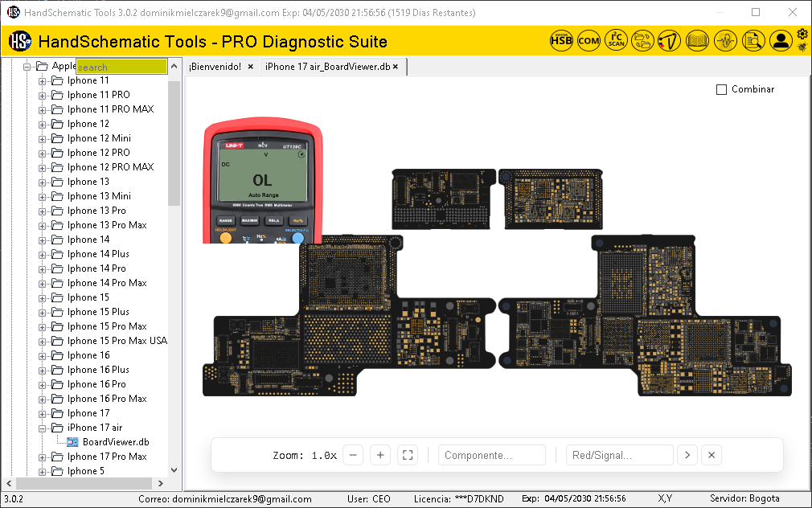This screenshot has height=508, width=812.
Task: Select the Iphone 12 PRO MAX tree item
Action: [110, 167]
